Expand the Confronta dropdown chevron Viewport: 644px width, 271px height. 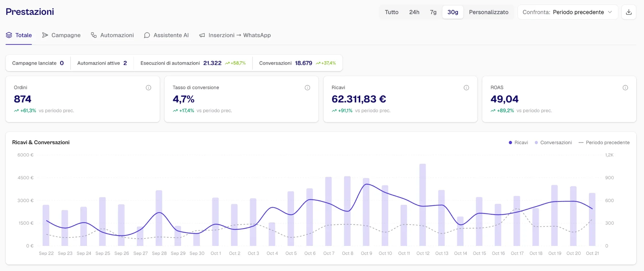[610, 12]
